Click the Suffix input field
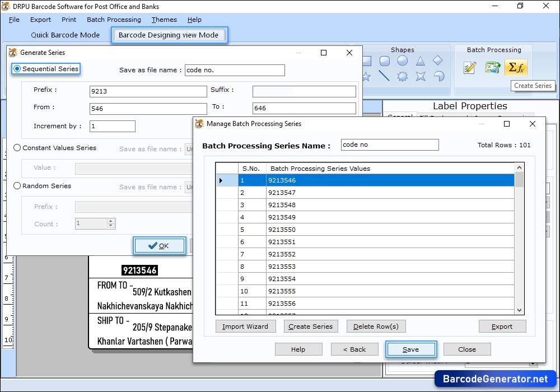 (304, 91)
